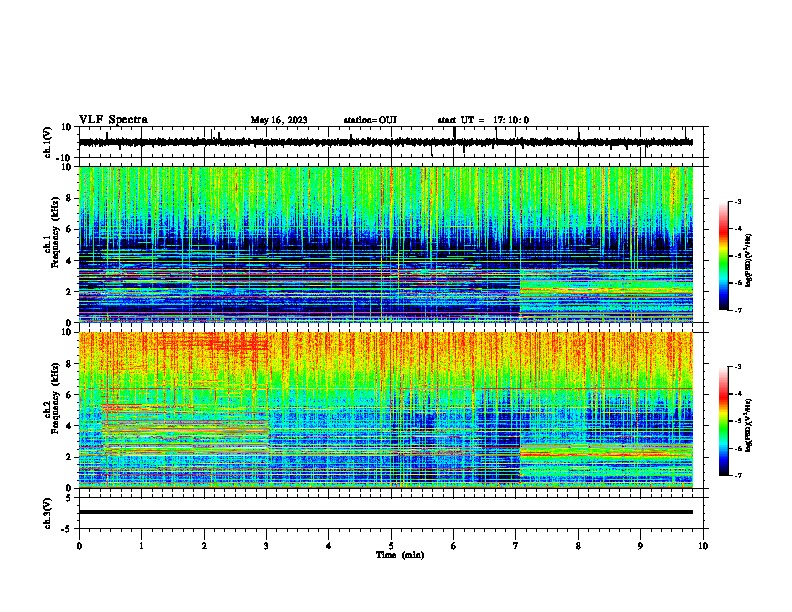792x612 pixels.
Task: Select the ch.2 spectrogram color bar
Action: (x=723, y=421)
